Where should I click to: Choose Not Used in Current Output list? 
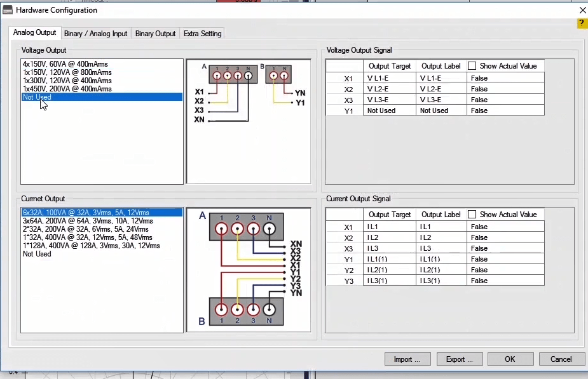[37, 254]
